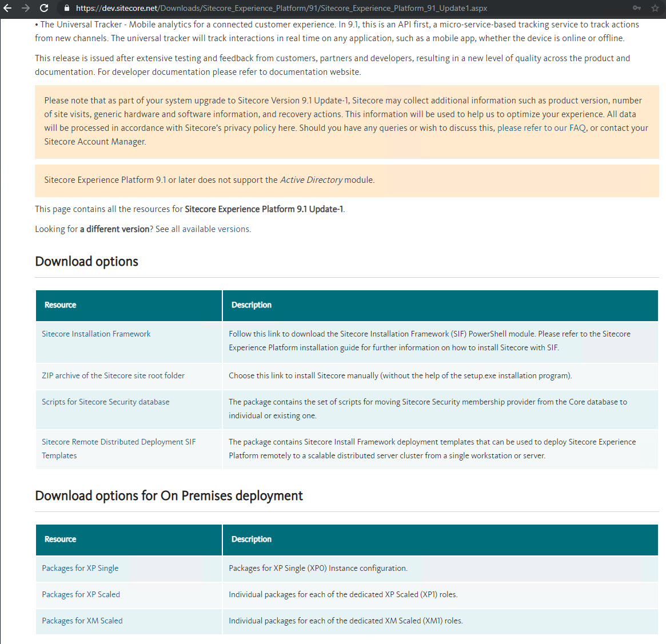Open Packages for XP Single link
Screen dimensions: 666x644
tap(80, 568)
